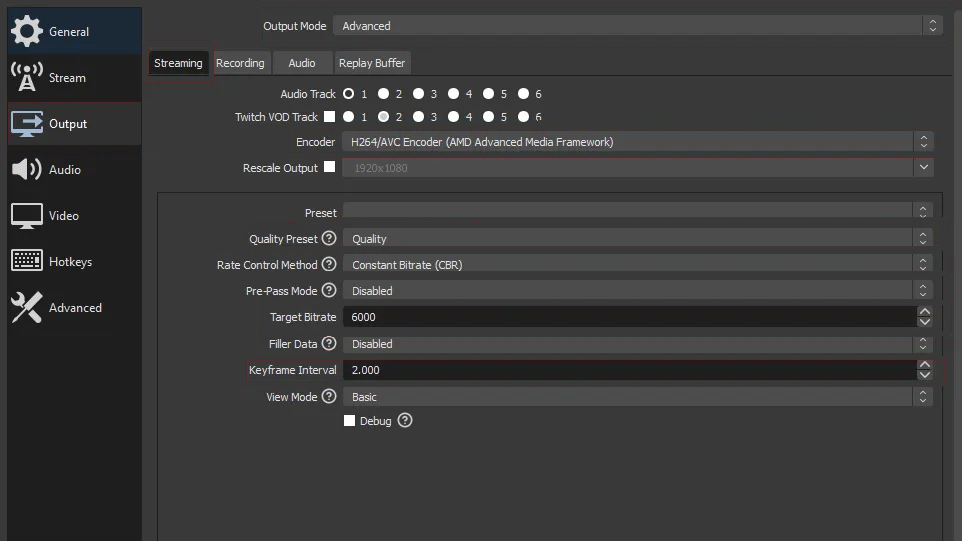Show help for View Mode
Screen dimensions: 962x541
[x=329, y=396]
